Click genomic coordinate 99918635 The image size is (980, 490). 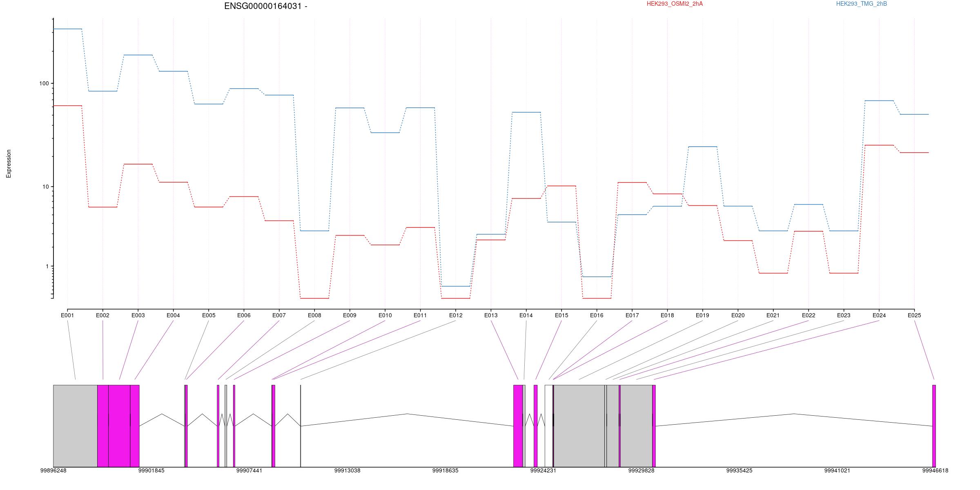(x=445, y=470)
